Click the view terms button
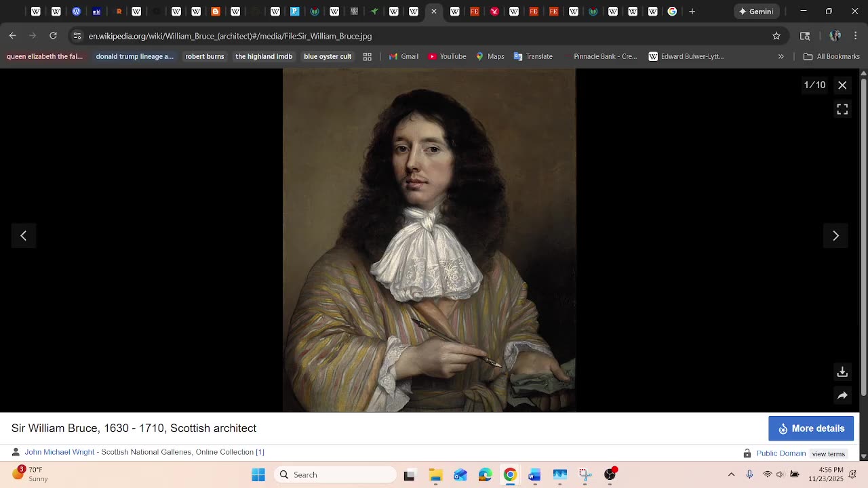The width and height of the screenshot is (868, 488). (829, 454)
